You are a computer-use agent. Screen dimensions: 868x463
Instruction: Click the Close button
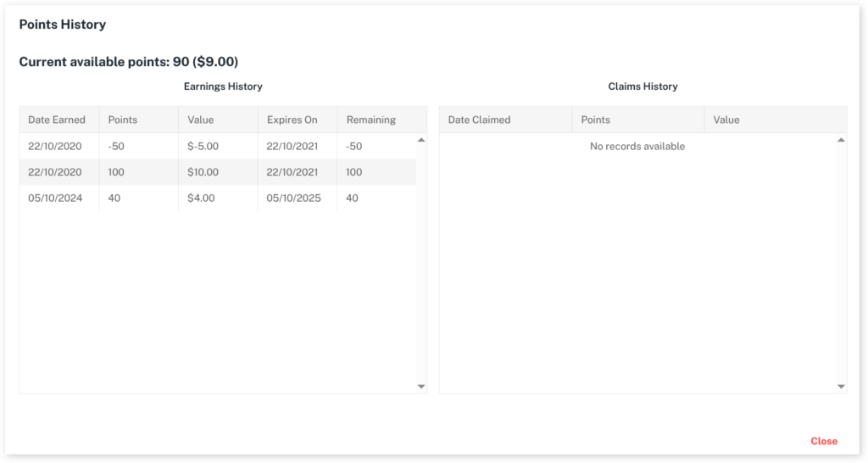[823, 441]
